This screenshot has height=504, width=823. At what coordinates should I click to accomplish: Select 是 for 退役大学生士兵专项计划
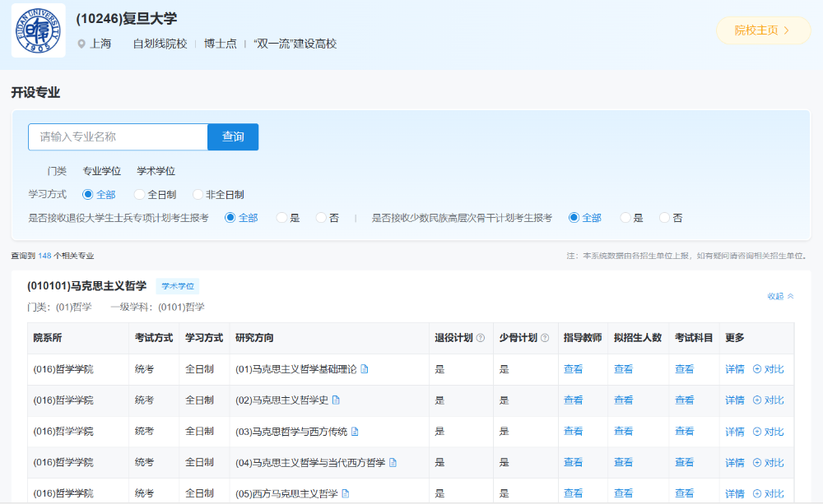(x=281, y=218)
